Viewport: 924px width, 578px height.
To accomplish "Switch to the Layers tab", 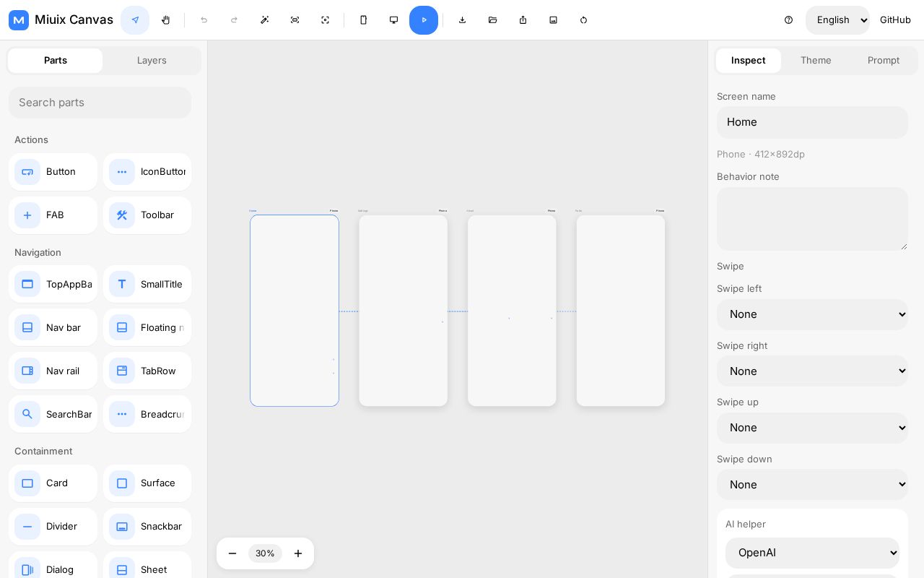I will [152, 61].
